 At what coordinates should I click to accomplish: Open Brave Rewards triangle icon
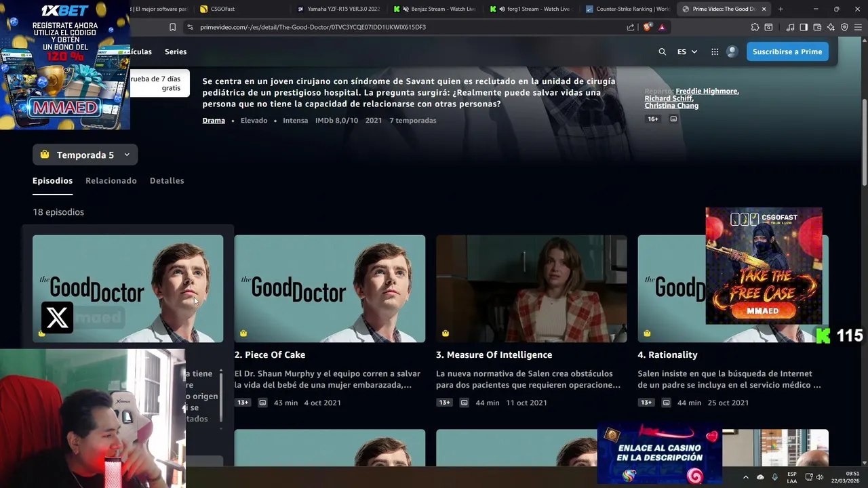pyautogui.click(x=662, y=27)
